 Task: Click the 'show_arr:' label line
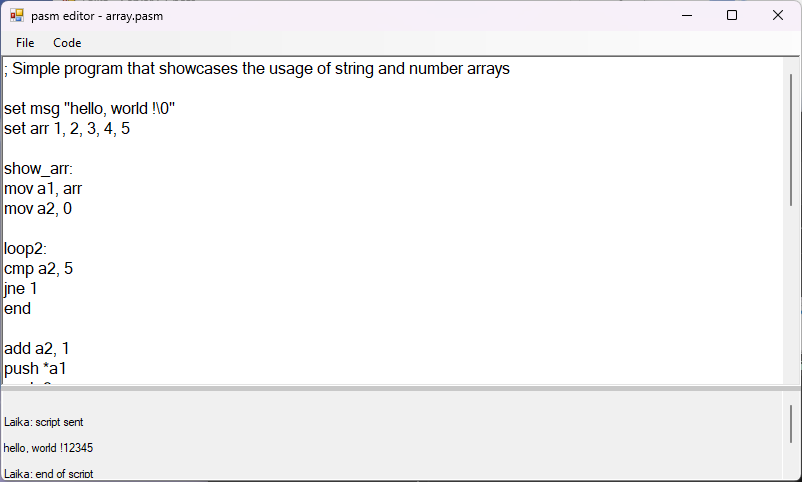click(x=38, y=169)
